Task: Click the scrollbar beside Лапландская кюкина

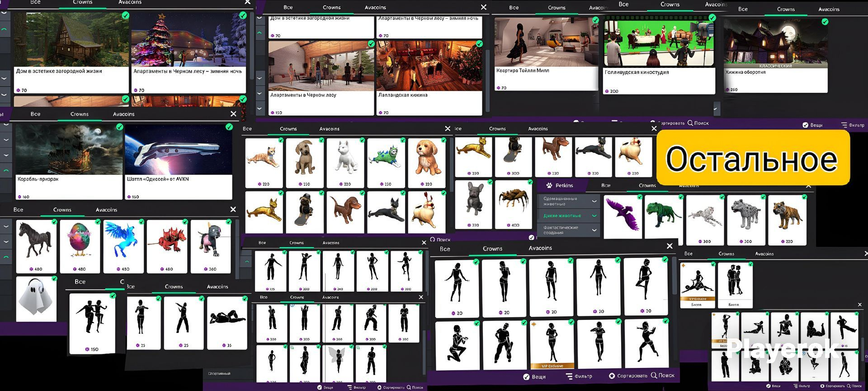Action: pos(488,81)
